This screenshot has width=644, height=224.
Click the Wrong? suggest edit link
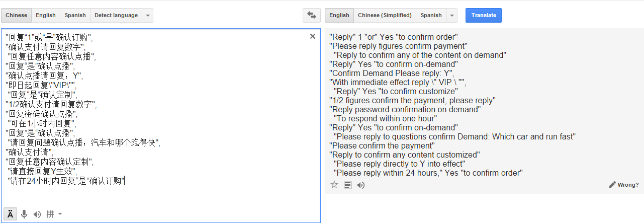624,185
